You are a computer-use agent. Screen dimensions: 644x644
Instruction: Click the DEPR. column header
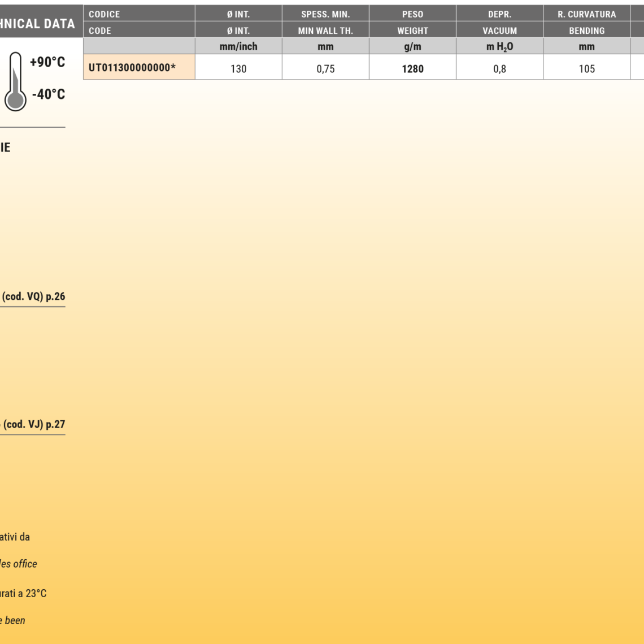pyautogui.click(x=499, y=15)
